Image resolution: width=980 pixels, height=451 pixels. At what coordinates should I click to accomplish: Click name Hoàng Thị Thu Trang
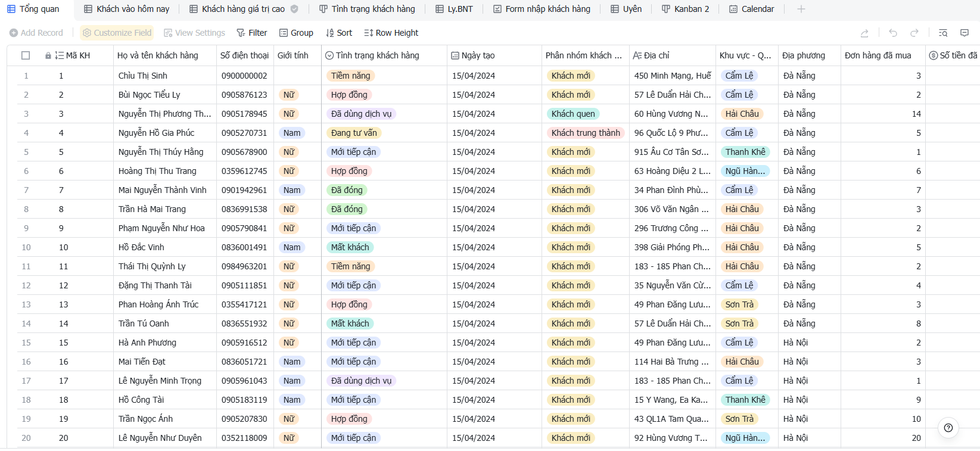tap(157, 171)
